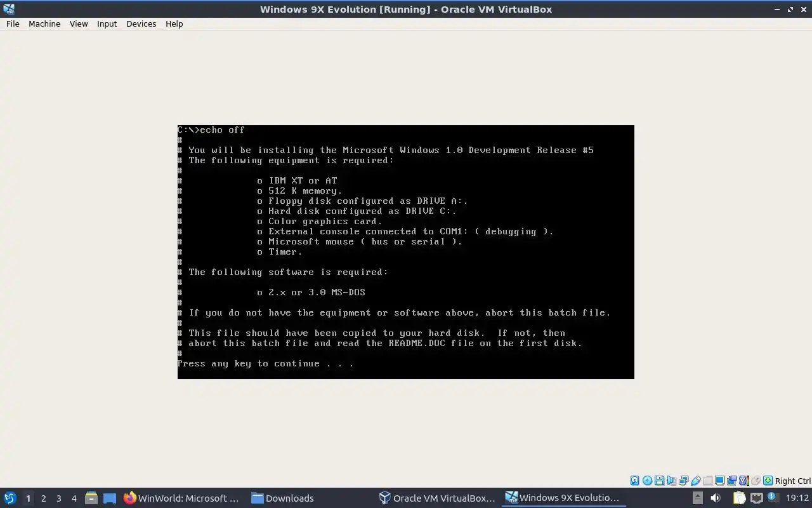
Task: Open the Help menu
Action: [174, 23]
